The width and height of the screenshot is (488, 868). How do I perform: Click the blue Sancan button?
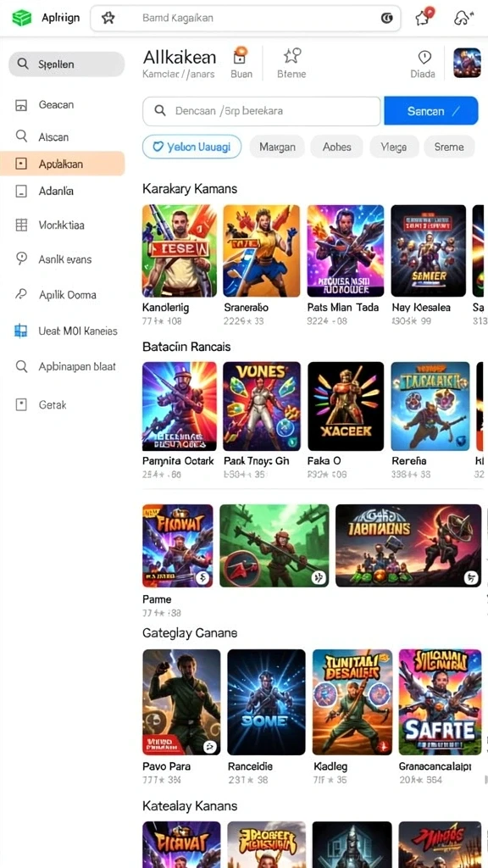point(430,111)
